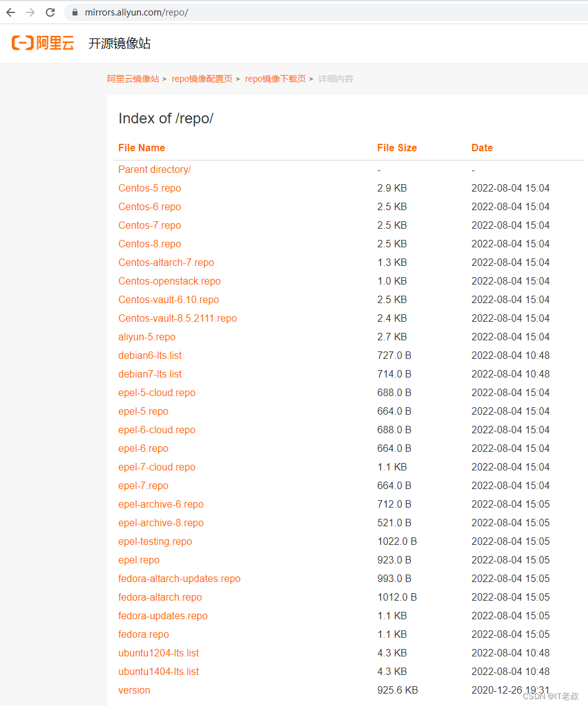Click the File Size column header

click(x=397, y=148)
